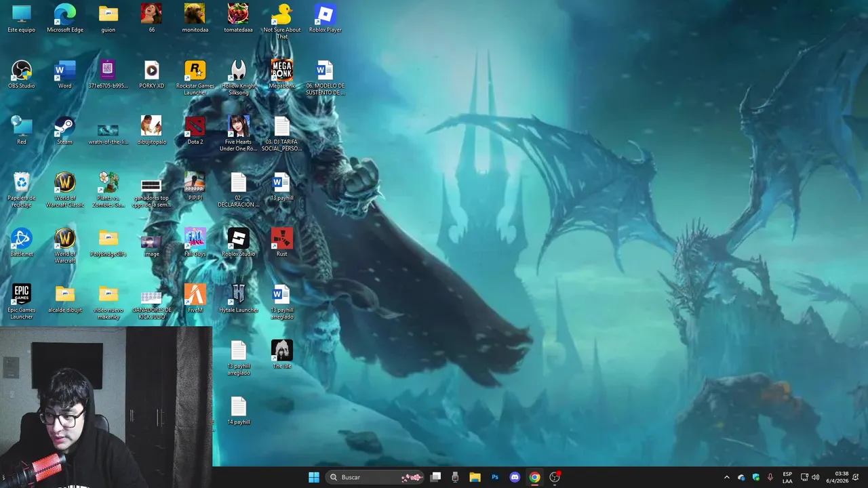Screen dimensions: 868x488
Task: Select the video nuevo makanky folder
Action: pyautogui.click(x=108, y=302)
